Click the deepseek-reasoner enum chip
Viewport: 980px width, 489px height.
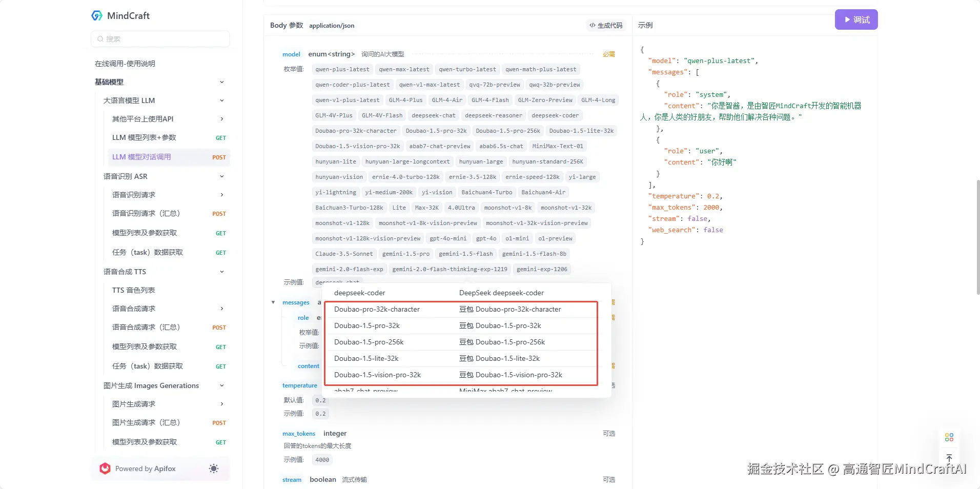pos(494,115)
